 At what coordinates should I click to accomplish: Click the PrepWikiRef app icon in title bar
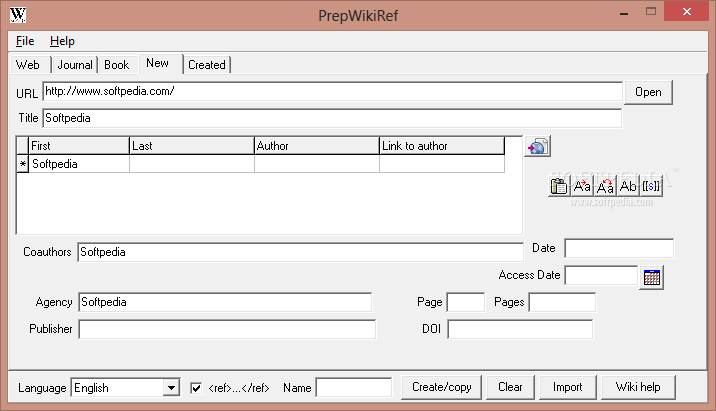coord(18,15)
